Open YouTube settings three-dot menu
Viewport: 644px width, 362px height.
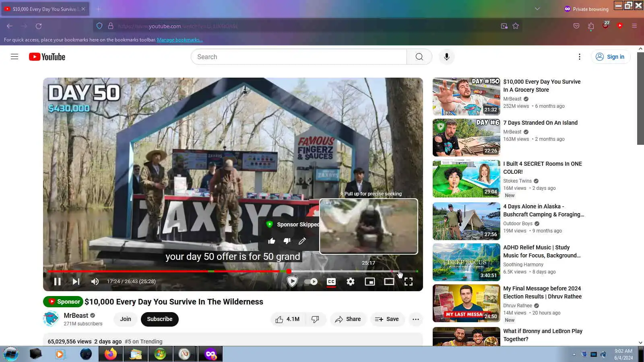coord(579,57)
